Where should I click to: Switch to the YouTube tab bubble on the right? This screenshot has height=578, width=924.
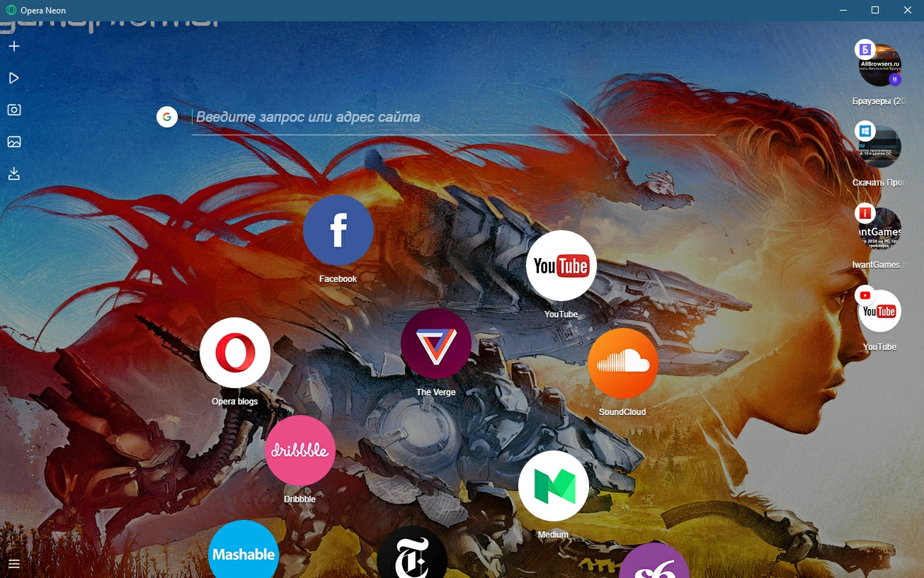[x=879, y=310]
